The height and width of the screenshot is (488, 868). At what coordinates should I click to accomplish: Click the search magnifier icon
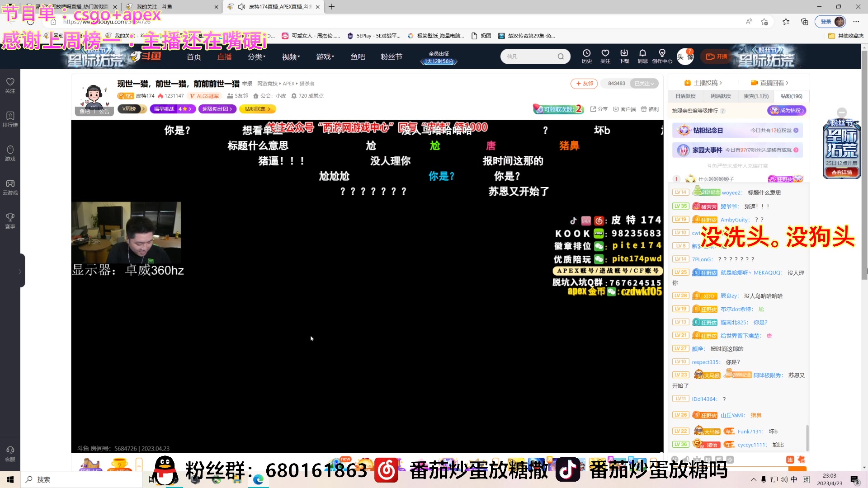pos(561,56)
